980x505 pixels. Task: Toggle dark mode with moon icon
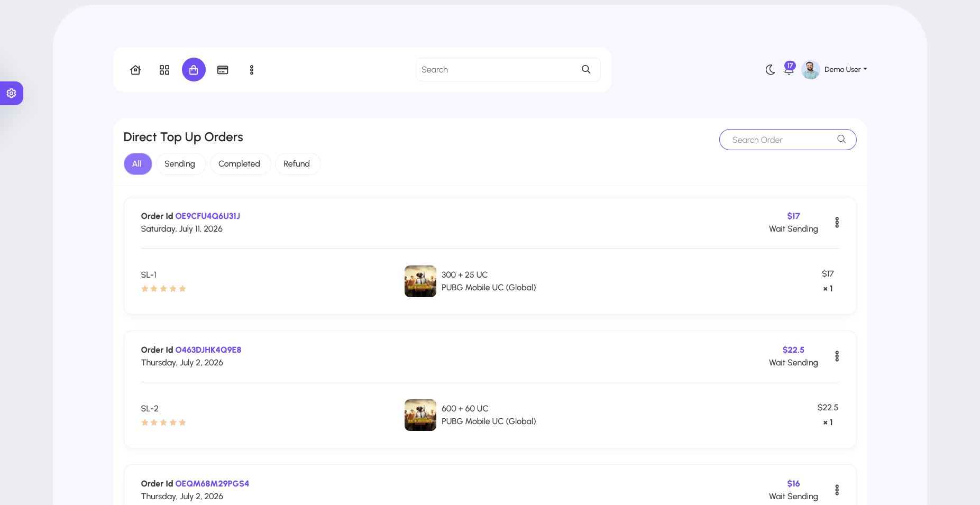(x=770, y=70)
